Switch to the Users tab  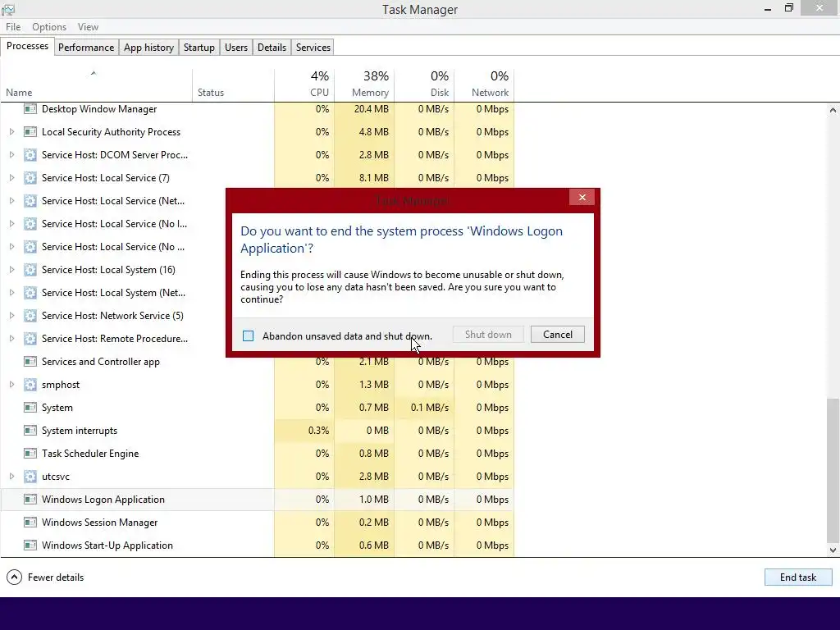[x=235, y=47]
